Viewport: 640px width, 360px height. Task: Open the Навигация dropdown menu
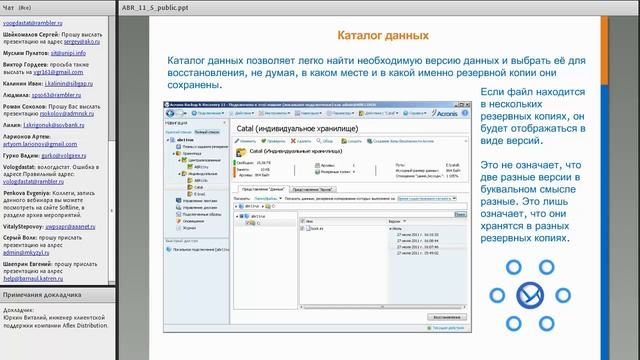(x=309, y=113)
